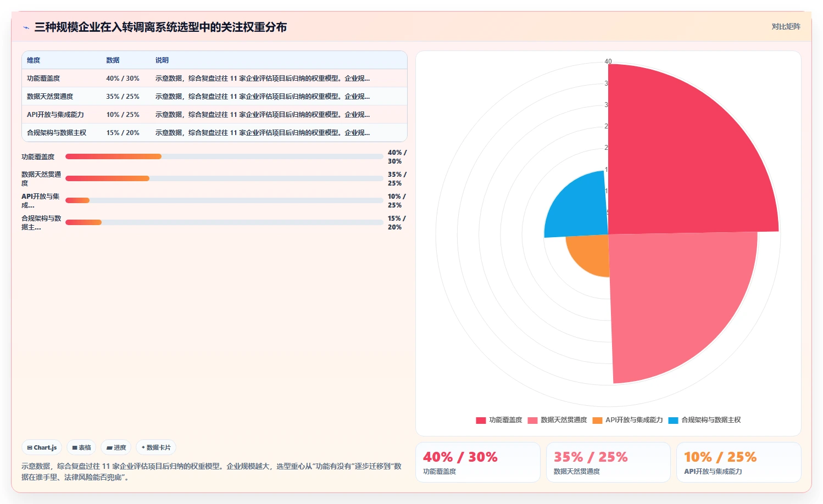
Task: Click the description cell in the 功能覆盖度 row
Action: 279,79
